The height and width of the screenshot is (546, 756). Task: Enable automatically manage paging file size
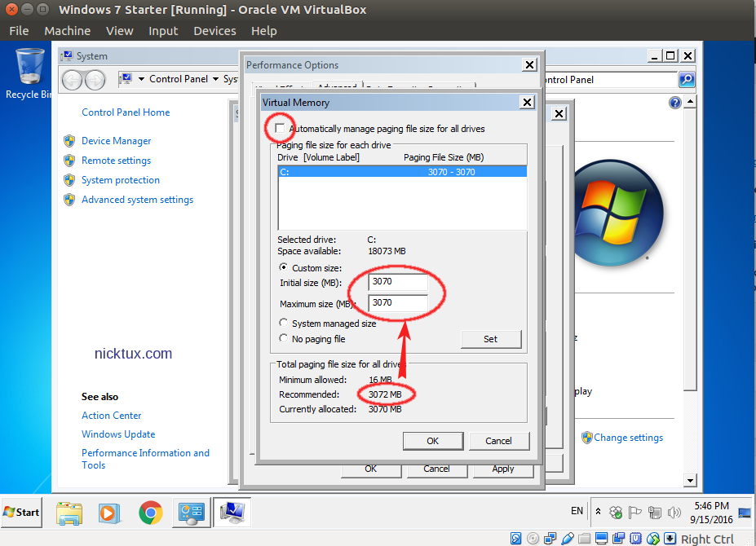pos(281,129)
